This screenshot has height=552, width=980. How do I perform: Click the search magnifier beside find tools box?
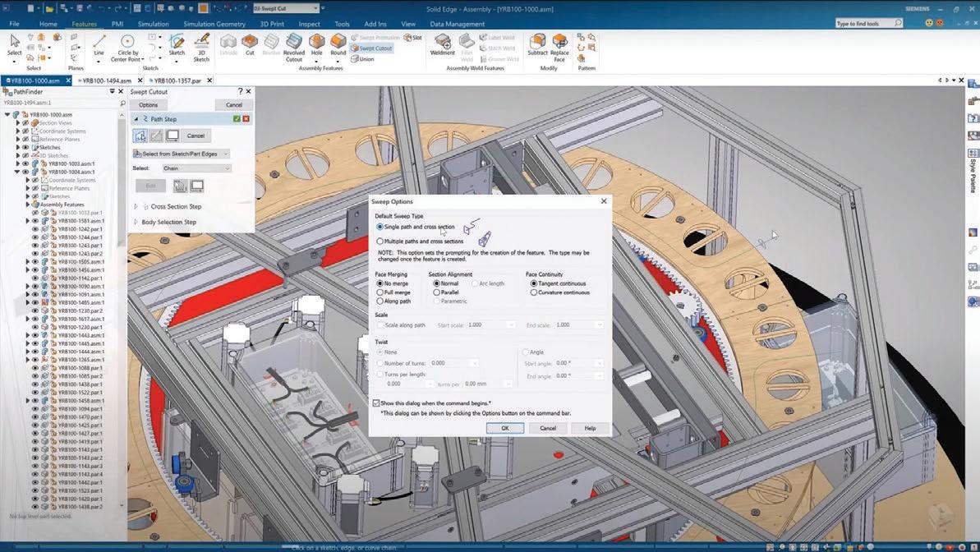pos(898,23)
